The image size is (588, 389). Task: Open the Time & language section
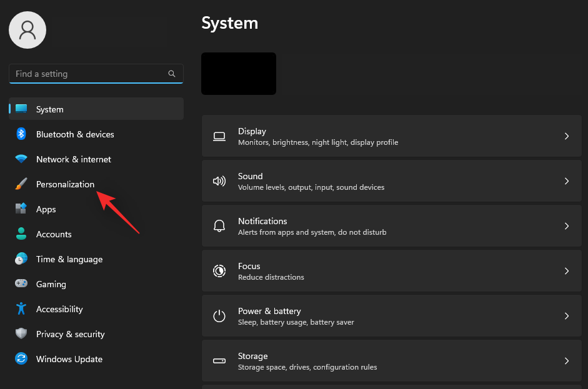click(x=69, y=259)
